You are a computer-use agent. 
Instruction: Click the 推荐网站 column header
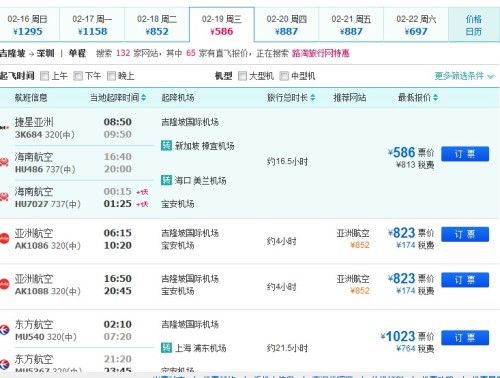(350, 98)
